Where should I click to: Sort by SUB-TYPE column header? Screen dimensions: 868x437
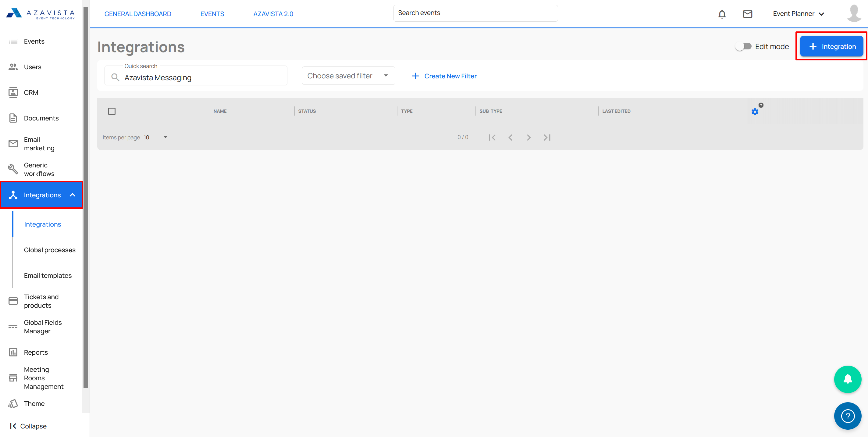coord(491,111)
